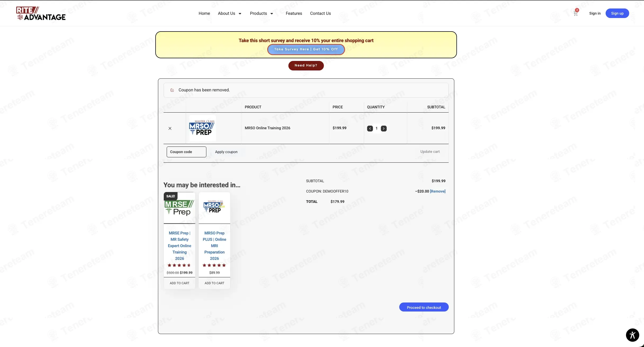Image resolution: width=644 pixels, height=347 pixels.
Task: Expand the About Us dropdown arrow
Action: point(240,14)
